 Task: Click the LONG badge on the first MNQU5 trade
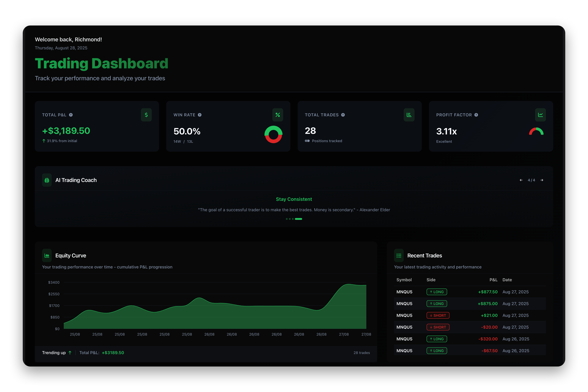(437, 292)
